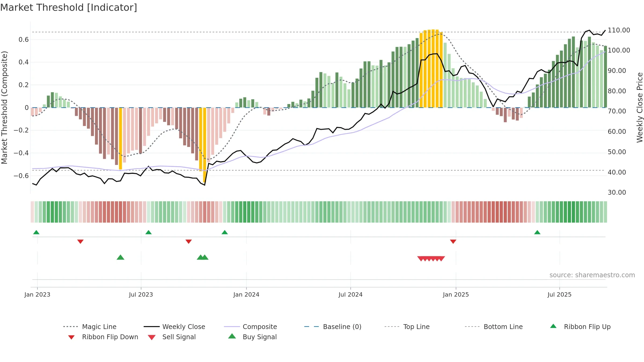The image size is (644, 362).
Task: Click the 0.6 tick on the left axis
Action: coord(24,40)
